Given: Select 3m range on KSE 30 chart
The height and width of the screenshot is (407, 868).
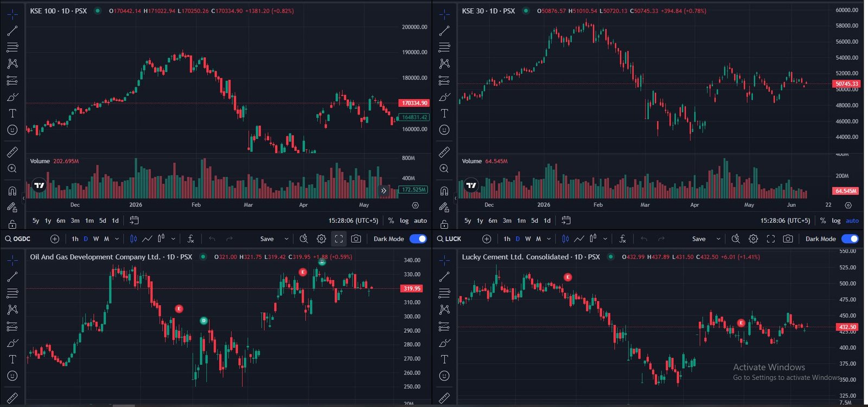Looking at the screenshot, I should point(507,221).
